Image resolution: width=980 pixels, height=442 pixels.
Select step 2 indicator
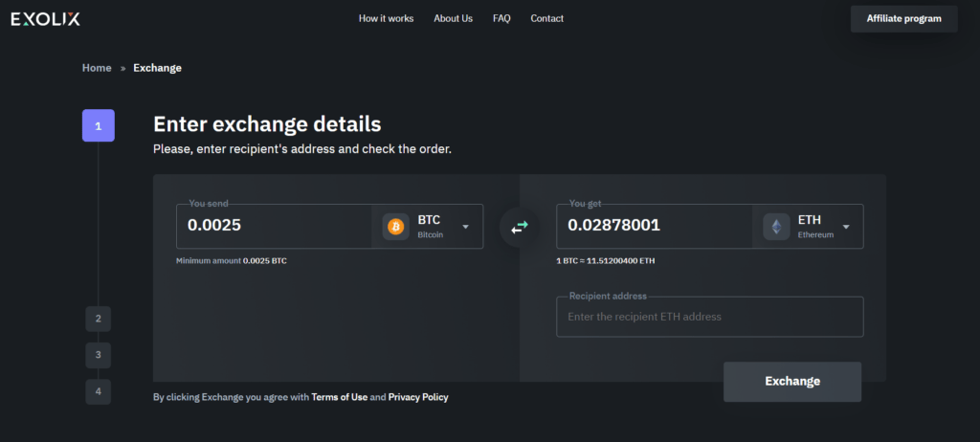[x=99, y=319]
